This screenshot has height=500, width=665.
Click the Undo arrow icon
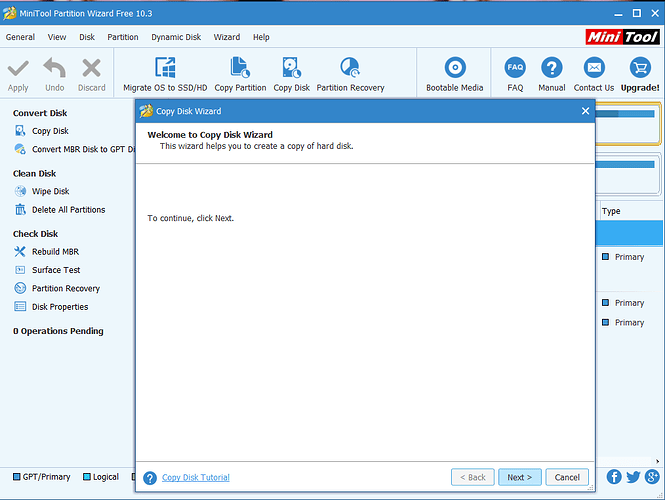pos(55,68)
